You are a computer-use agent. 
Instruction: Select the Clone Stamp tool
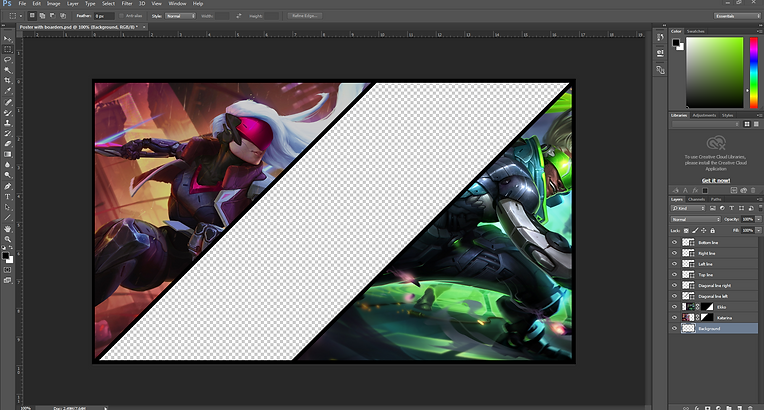[7, 123]
